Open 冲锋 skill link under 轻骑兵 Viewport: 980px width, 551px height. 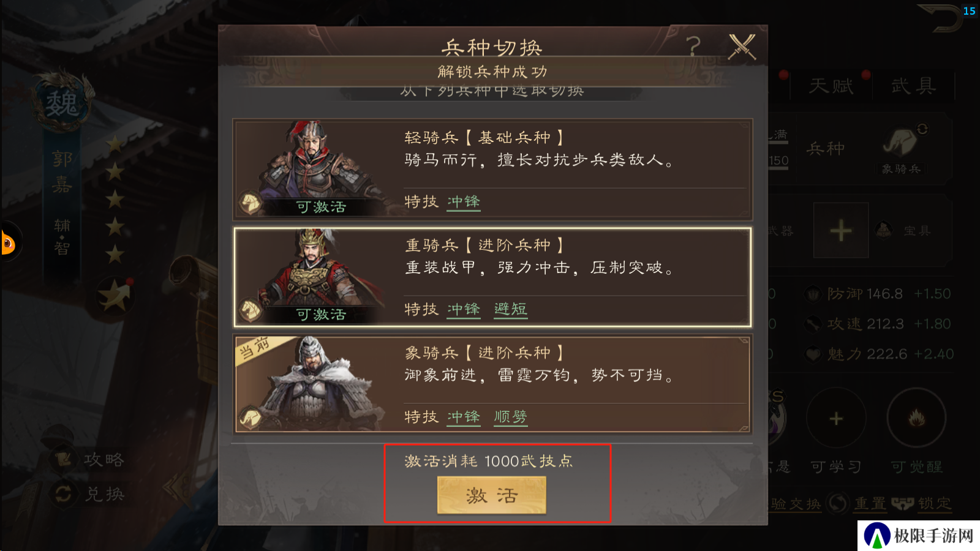point(464,202)
